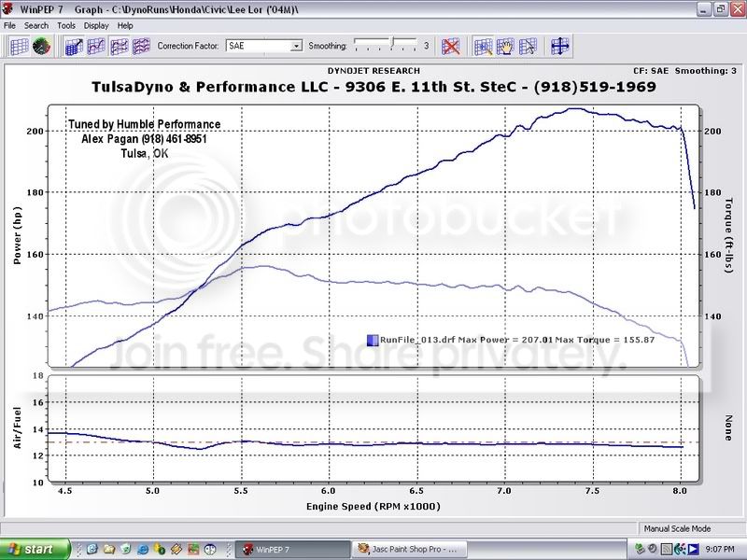Viewport: 747px width, 560px height.
Task: Open the Correction Factor SAE dropdown
Action: click(296, 46)
